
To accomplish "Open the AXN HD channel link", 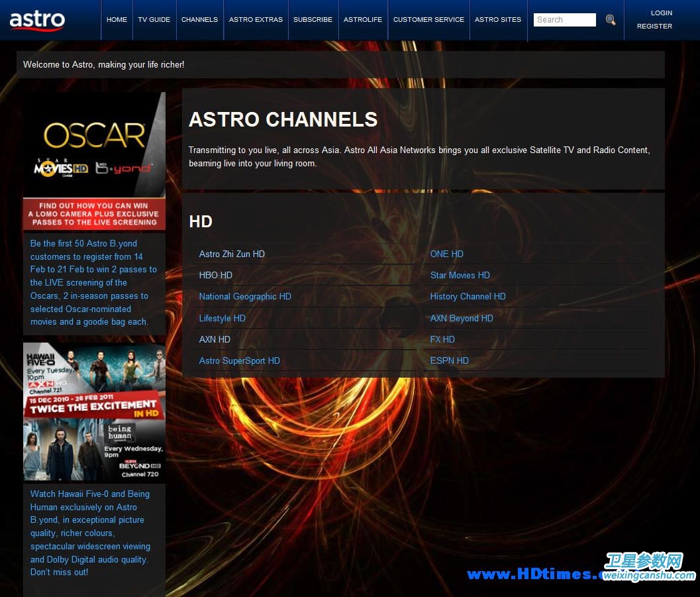I will 215,339.
